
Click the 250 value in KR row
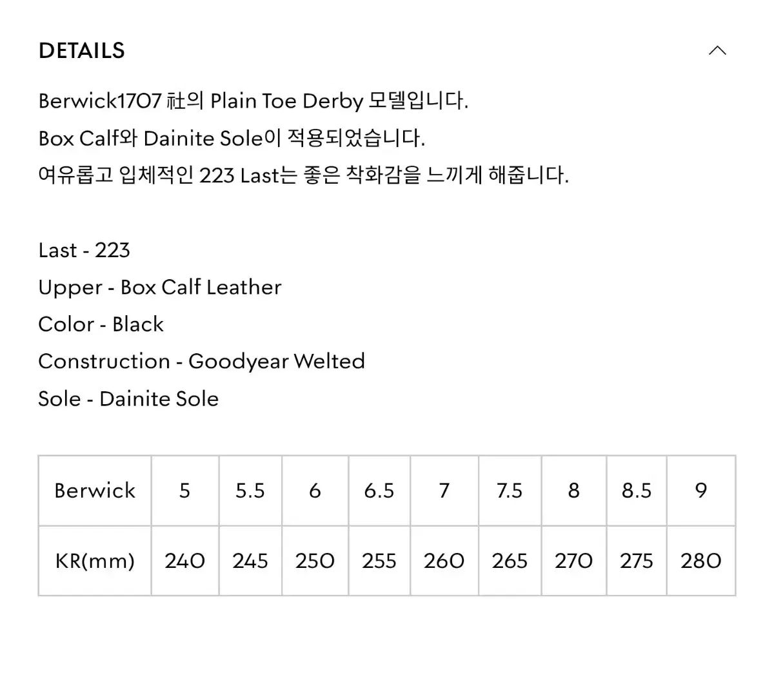coord(315,561)
